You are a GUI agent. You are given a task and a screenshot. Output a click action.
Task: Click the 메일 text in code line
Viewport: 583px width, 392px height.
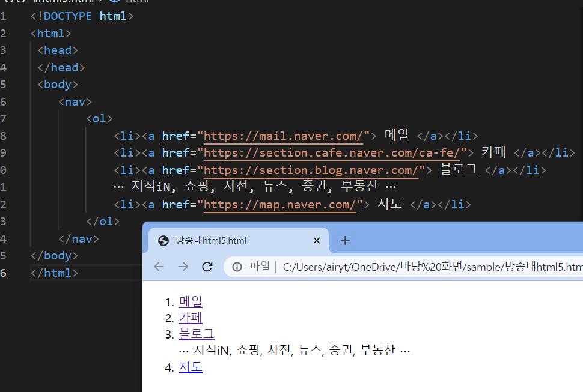coord(396,135)
